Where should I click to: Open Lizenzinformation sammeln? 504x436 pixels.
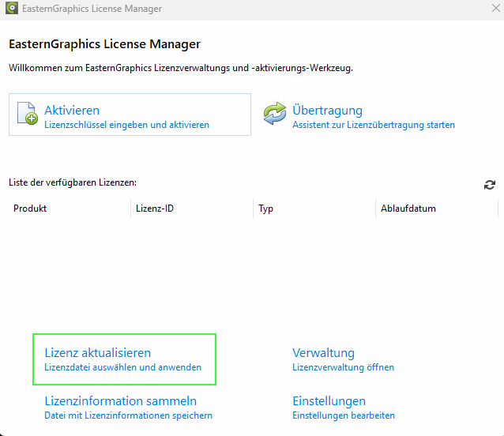121,401
